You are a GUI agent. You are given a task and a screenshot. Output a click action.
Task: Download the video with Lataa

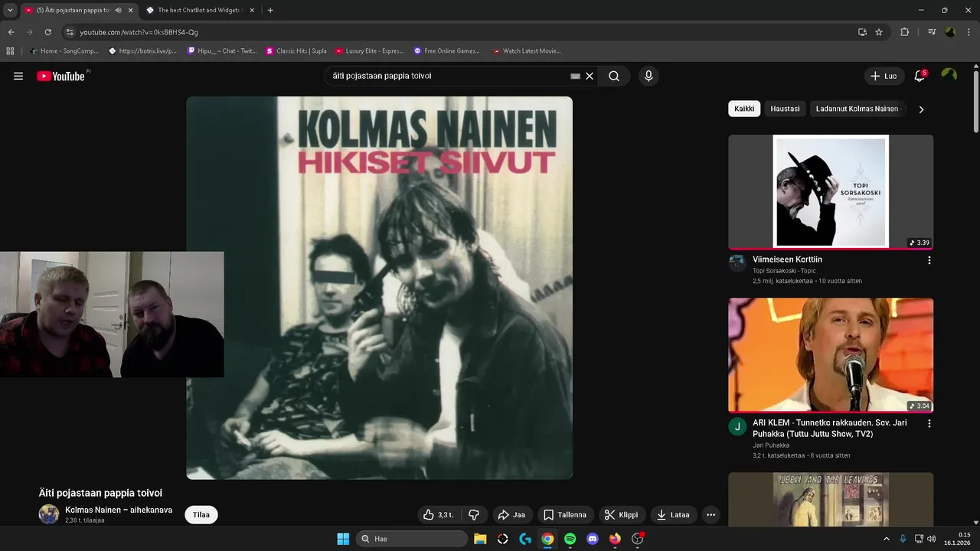[673, 515]
